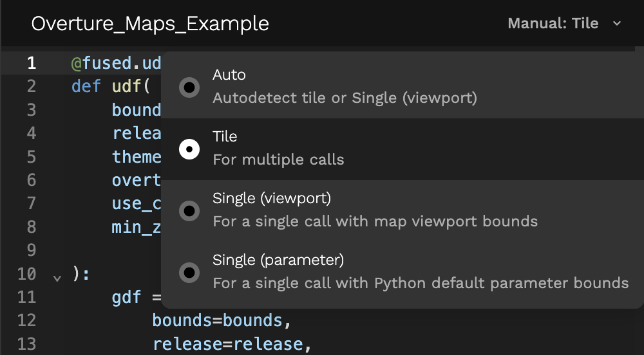This screenshot has width=644, height=355.
Task: Click description 'For multiple calls'
Action: click(278, 159)
